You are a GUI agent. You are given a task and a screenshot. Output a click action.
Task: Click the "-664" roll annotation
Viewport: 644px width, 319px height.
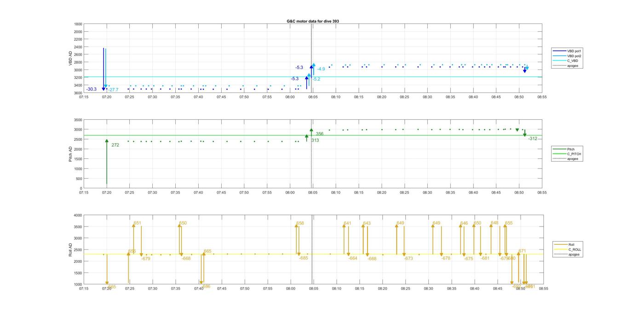click(353, 259)
